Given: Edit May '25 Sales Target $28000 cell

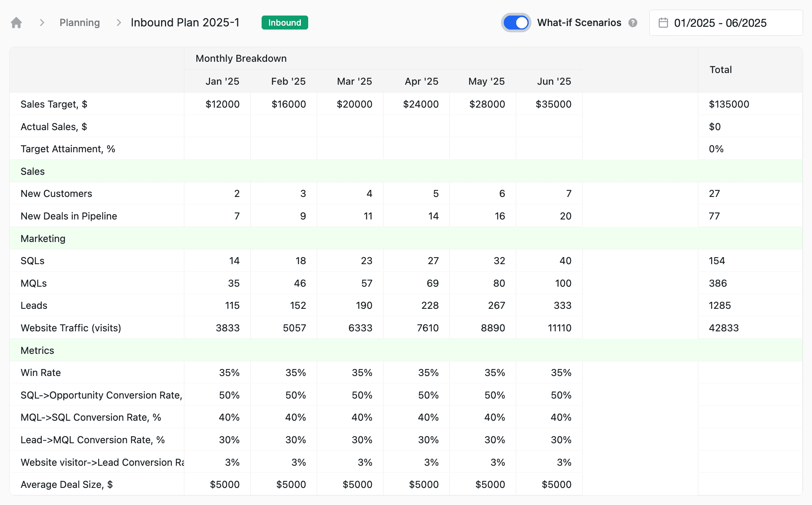Looking at the screenshot, I should point(483,104).
